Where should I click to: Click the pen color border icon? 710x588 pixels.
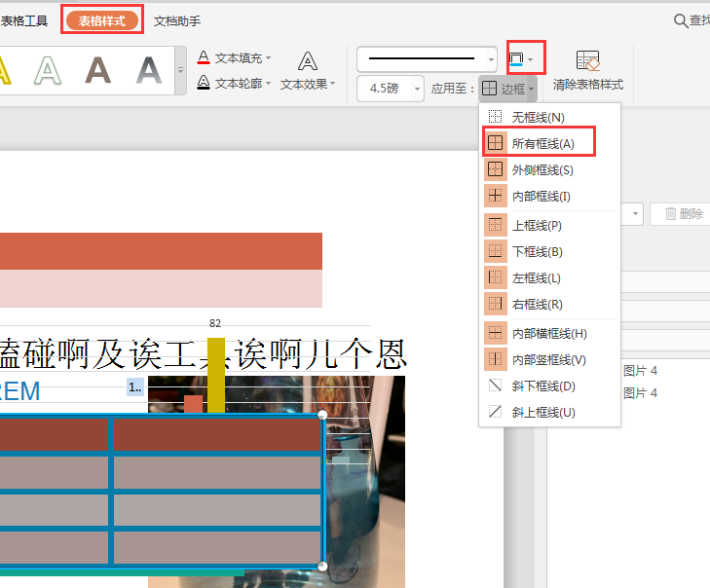[x=517, y=58]
